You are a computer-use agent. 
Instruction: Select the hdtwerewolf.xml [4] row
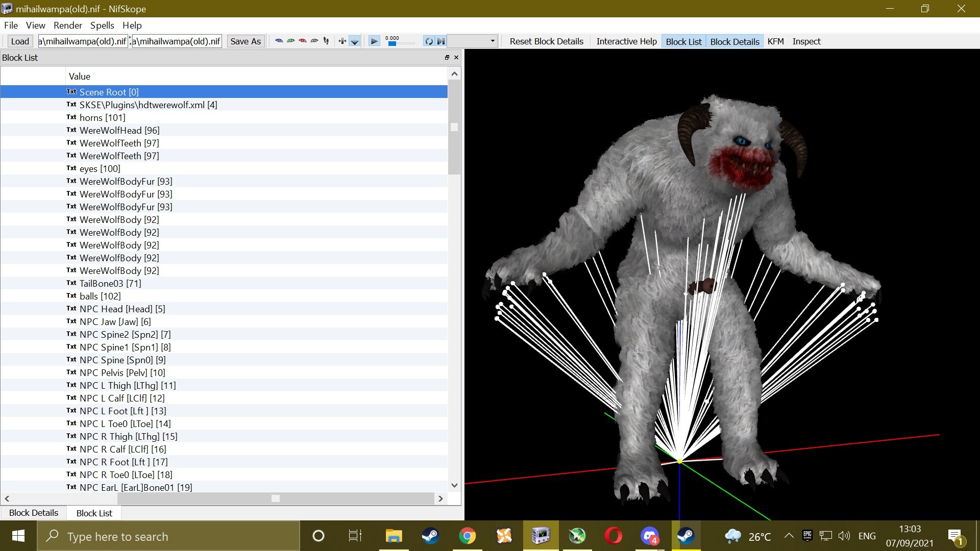[224, 105]
